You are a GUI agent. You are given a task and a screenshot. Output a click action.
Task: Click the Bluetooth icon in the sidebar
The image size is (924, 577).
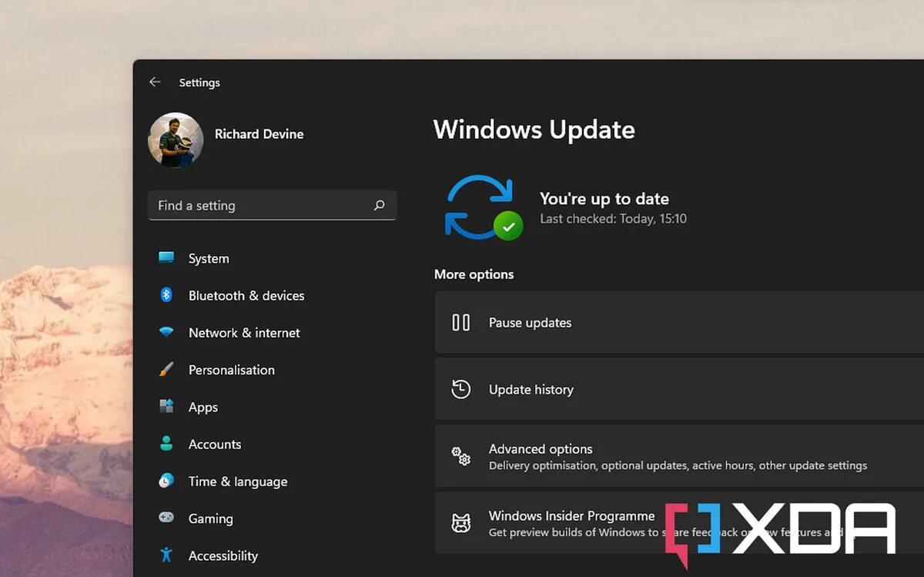(x=166, y=295)
